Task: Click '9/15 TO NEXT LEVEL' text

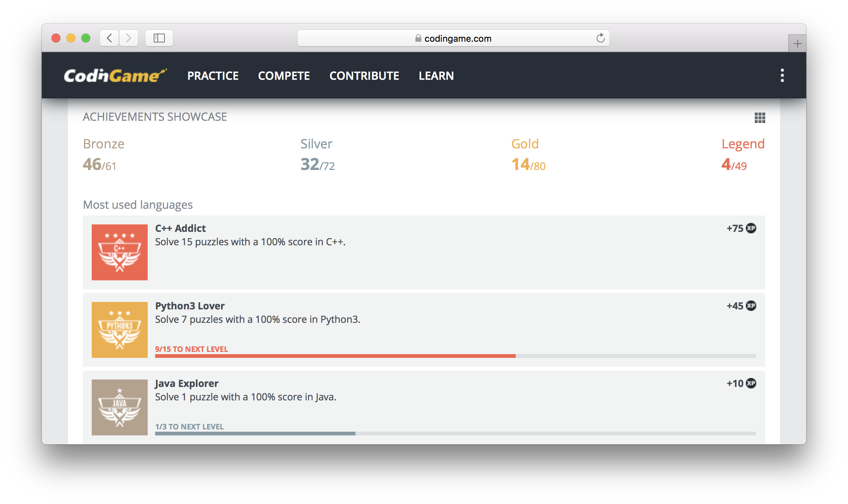Action: pyautogui.click(x=191, y=349)
